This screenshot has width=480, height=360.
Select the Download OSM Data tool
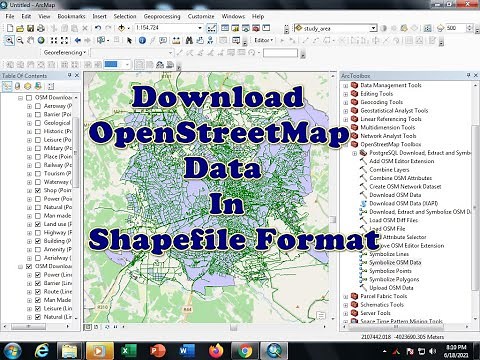[395, 195]
